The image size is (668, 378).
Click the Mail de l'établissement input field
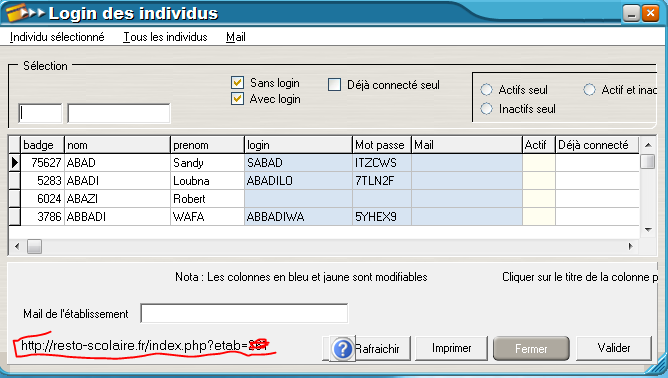coord(244,313)
